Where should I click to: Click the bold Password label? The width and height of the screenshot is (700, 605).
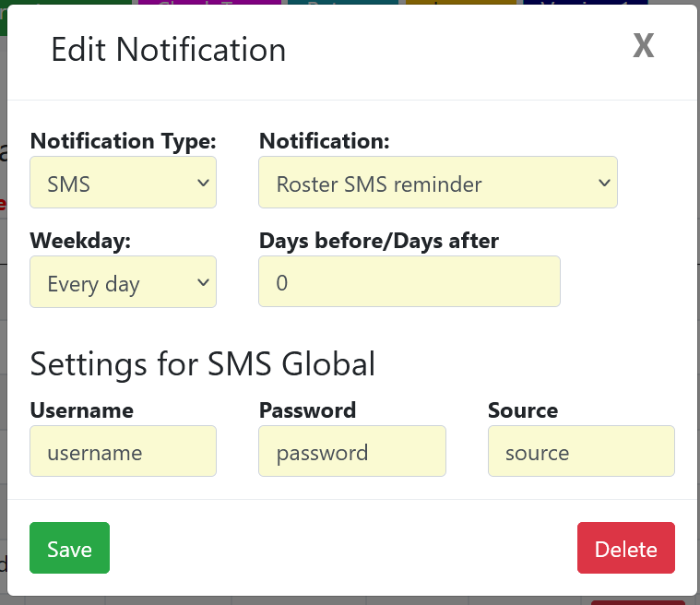pyautogui.click(x=308, y=410)
